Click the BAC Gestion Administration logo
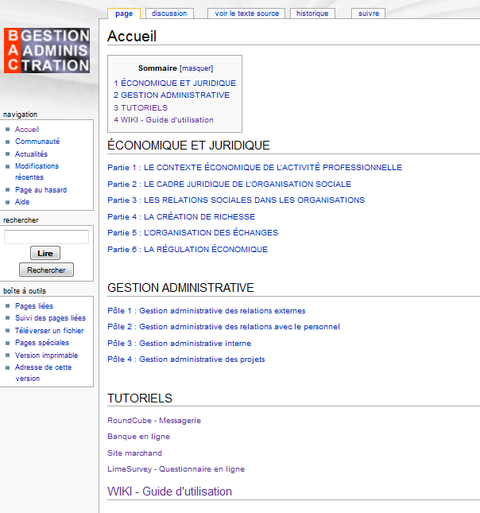This screenshot has height=513, width=480. 47,50
